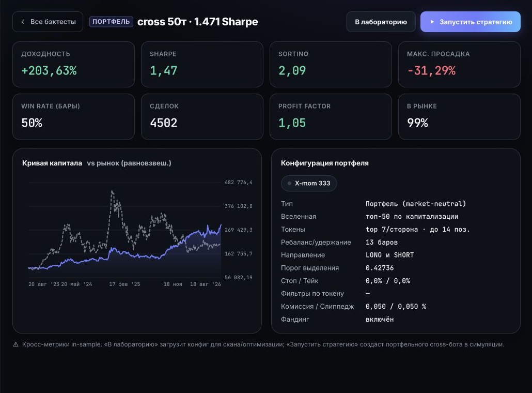
Task: Click the Стоп / Тейк value 0,0% / 0,0%
Action: 388,281
